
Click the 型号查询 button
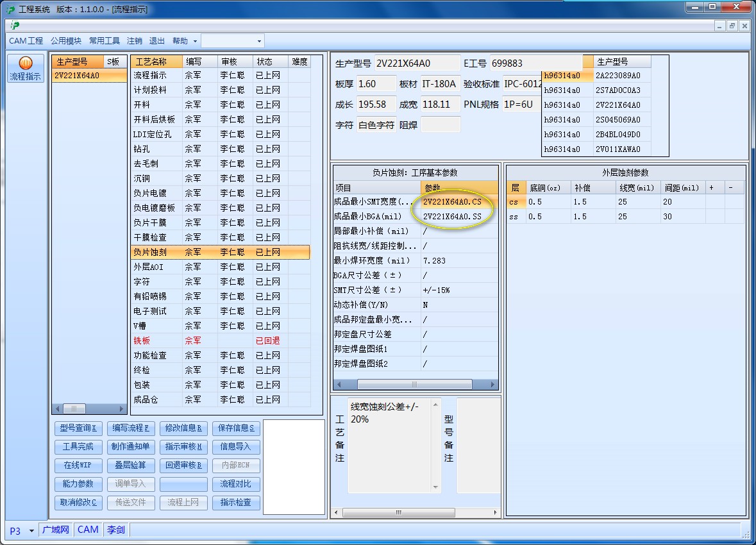coord(78,428)
